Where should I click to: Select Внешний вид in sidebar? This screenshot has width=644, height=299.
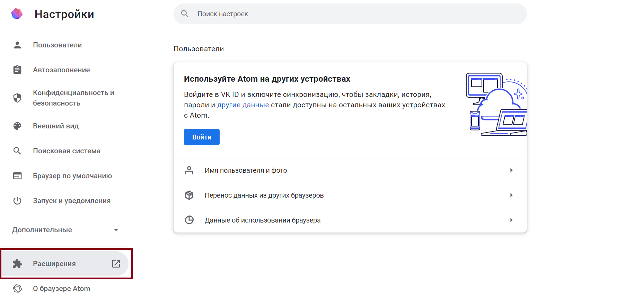point(56,126)
